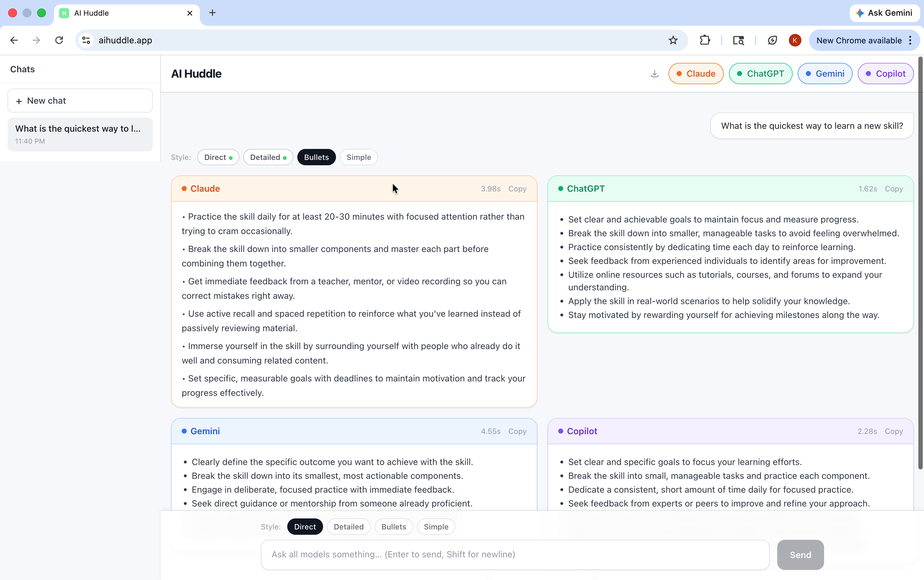The image size is (924, 580).
Task: Click the Ask Gemini button
Action: [884, 13]
